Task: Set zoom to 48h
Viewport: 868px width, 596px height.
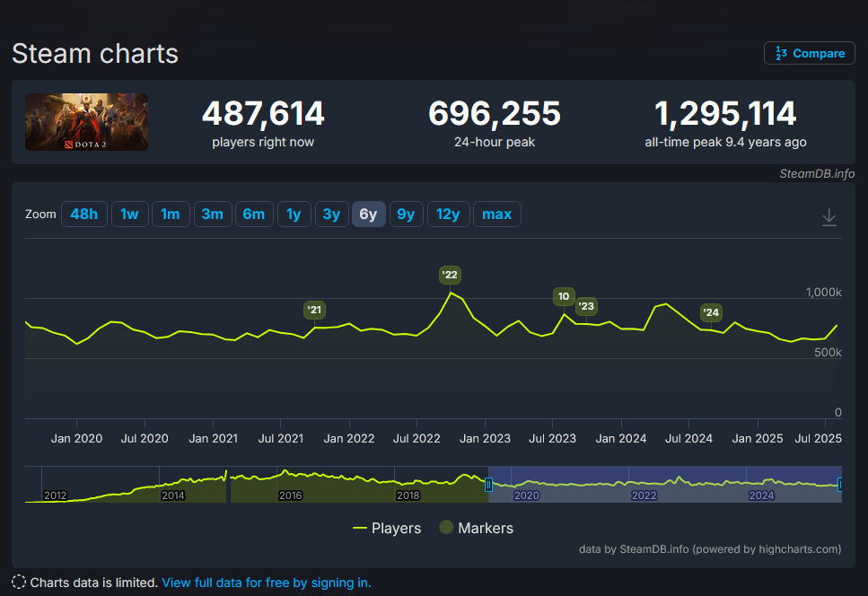Action: point(84,215)
